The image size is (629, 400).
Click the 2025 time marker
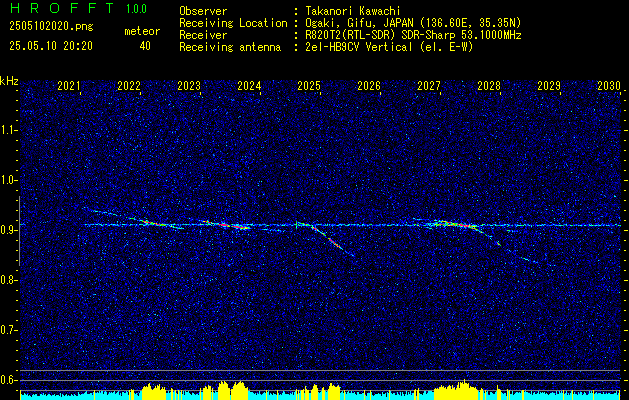(309, 86)
